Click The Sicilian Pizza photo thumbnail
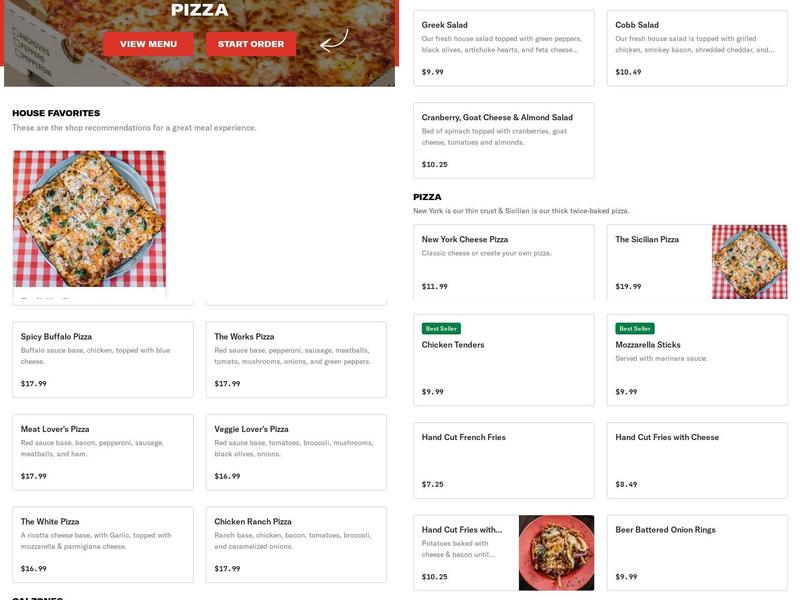The image size is (800, 600). 750,258
